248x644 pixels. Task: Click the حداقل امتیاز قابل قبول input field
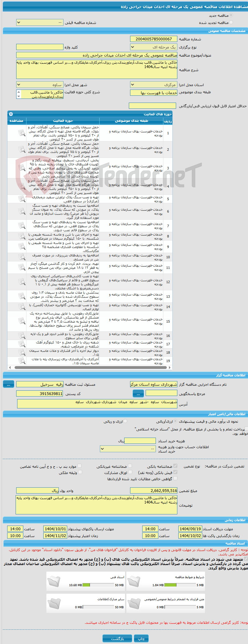(x=152, y=106)
